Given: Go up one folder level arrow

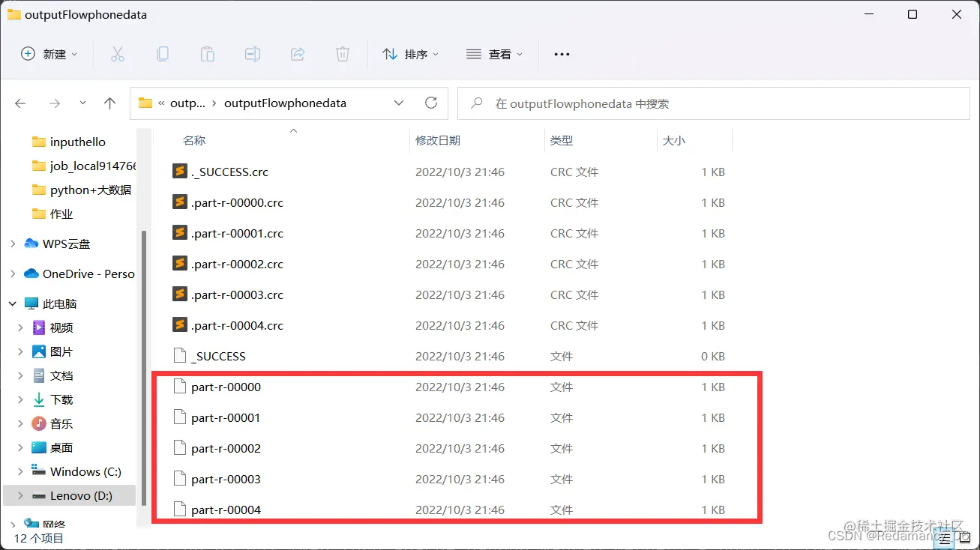Looking at the screenshot, I should point(110,103).
